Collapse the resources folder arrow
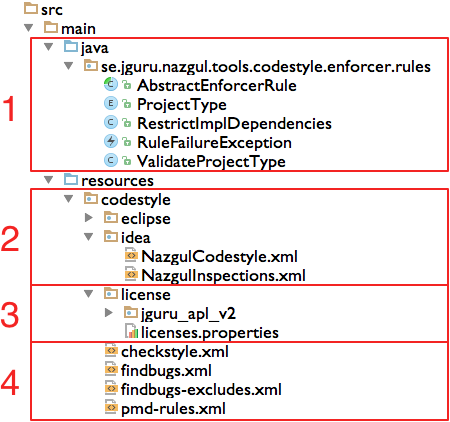Viewport: 450px width, 422px height. coord(49,180)
